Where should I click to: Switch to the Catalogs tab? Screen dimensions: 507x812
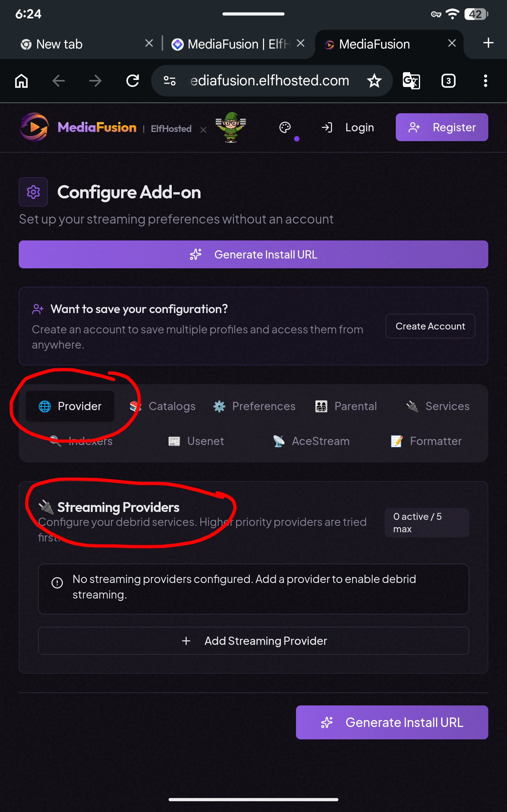(163, 406)
